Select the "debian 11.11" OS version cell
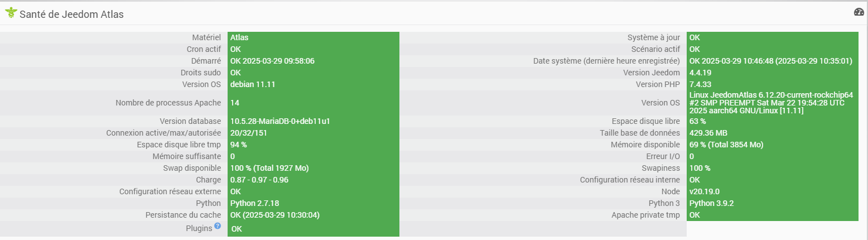This screenshot has height=240, width=868. point(253,84)
